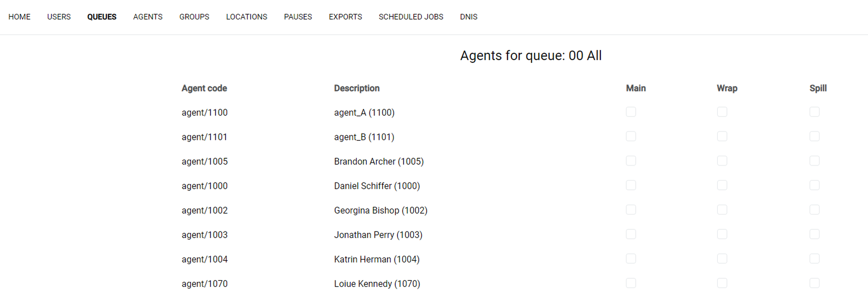Navigate to the DNIS page
The width and height of the screenshot is (868, 293).
click(468, 17)
